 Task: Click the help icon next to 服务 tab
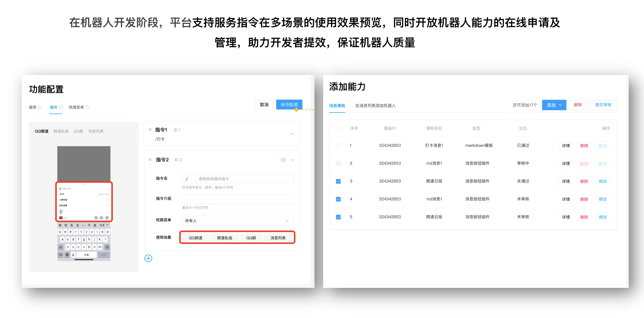(40, 107)
